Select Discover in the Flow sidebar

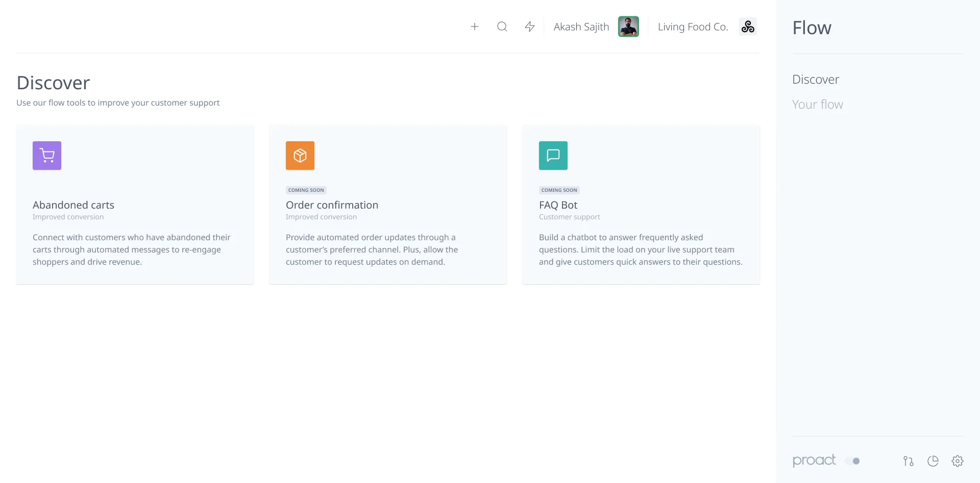coord(815,80)
